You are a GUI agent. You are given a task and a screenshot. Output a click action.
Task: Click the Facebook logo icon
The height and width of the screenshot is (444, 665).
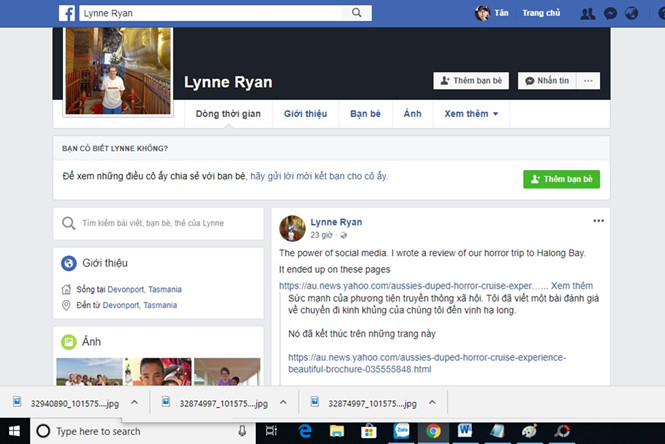(66, 14)
